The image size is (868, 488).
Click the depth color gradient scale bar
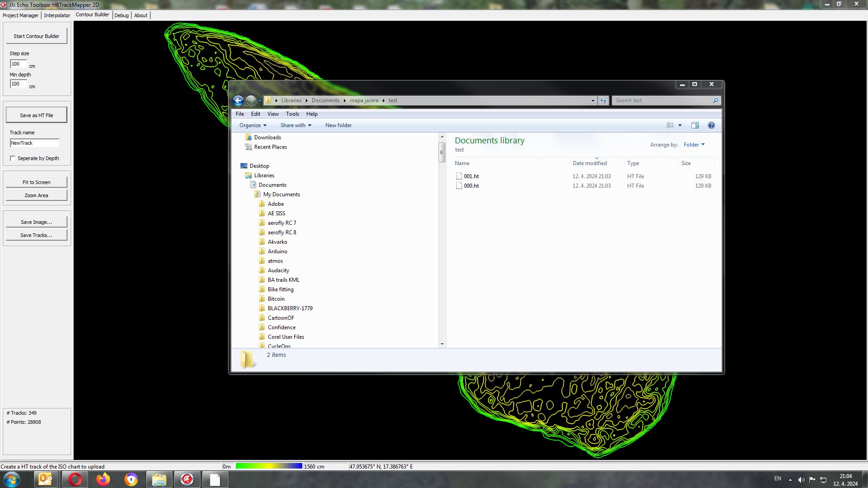tap(269, 466)
